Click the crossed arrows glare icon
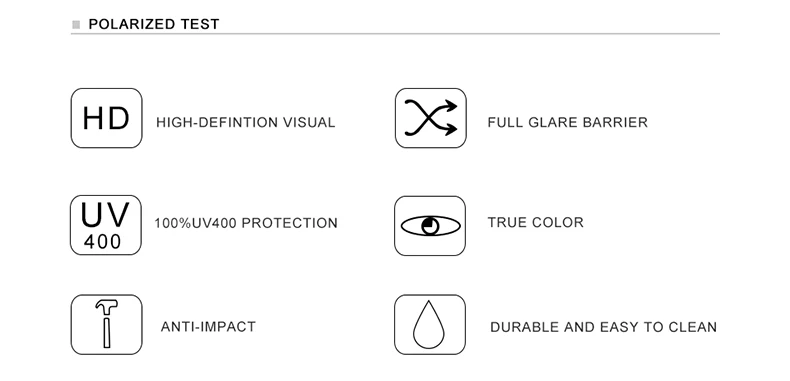Screen dimensions: 790x381 pyautogui.click(x=431, y=118)
